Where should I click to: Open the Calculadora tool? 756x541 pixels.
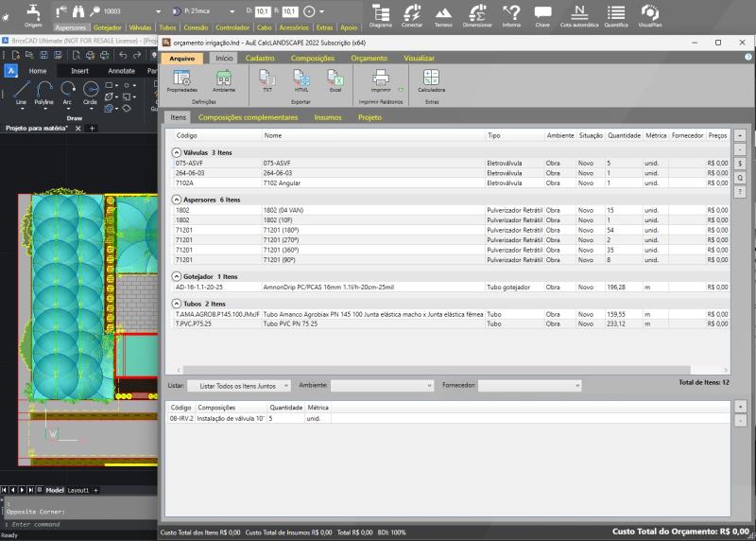(431, 80)
